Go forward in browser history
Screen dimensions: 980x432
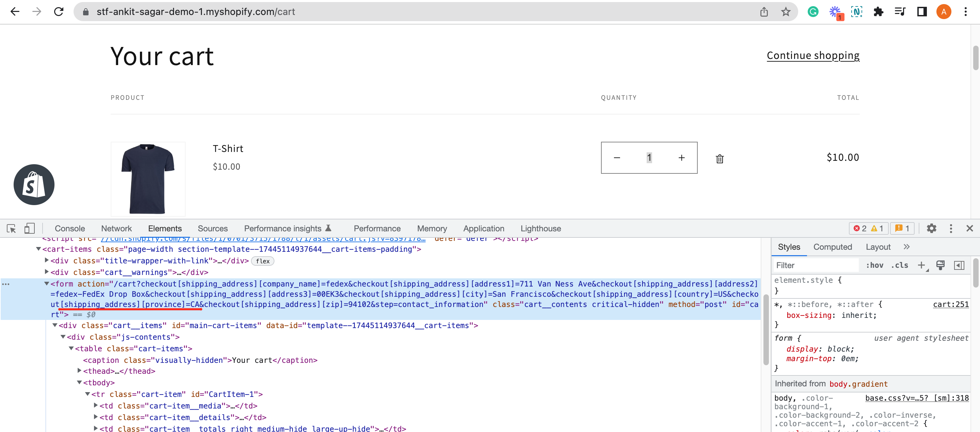[36, 12]
